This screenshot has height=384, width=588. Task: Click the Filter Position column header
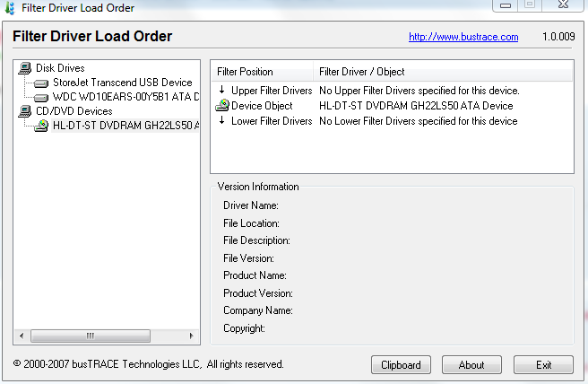pos(262,71)
